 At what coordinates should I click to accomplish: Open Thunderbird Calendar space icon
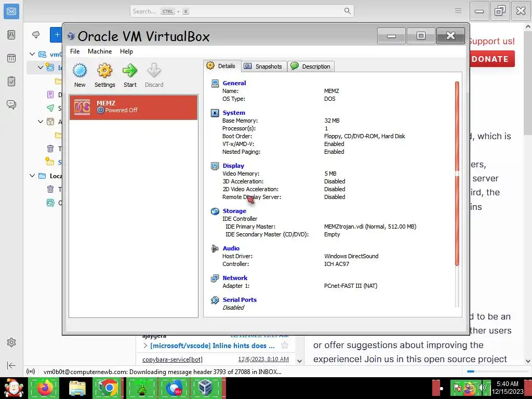(11, 58)
